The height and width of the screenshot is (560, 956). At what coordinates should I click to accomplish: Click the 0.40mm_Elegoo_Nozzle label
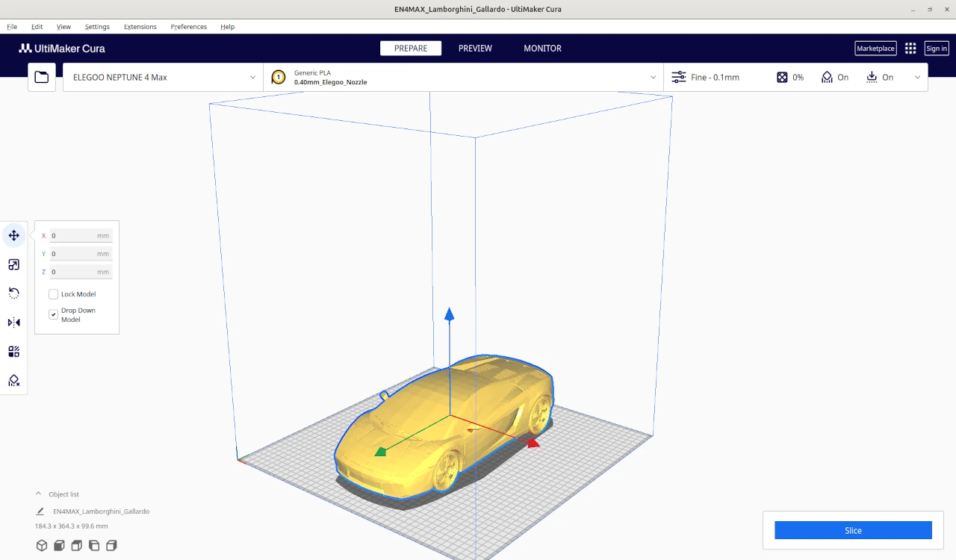pos(330,82)
